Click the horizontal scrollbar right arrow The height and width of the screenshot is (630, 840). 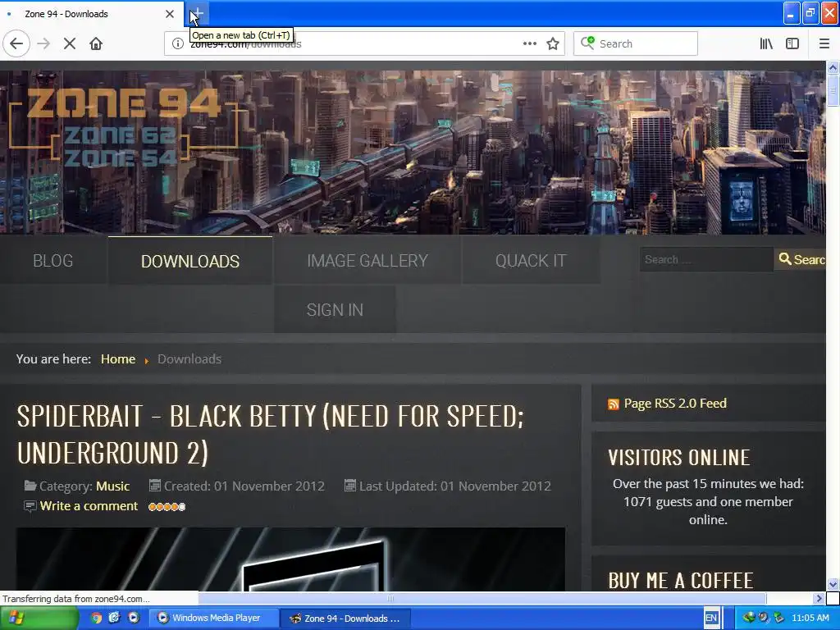tap(819, 598)
